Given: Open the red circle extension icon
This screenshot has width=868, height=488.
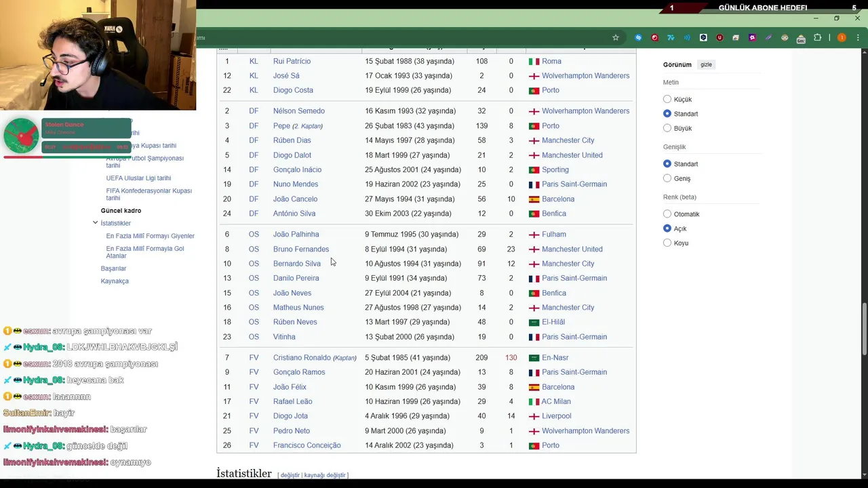Looking at the screenshot, I should tap(654, 38).
